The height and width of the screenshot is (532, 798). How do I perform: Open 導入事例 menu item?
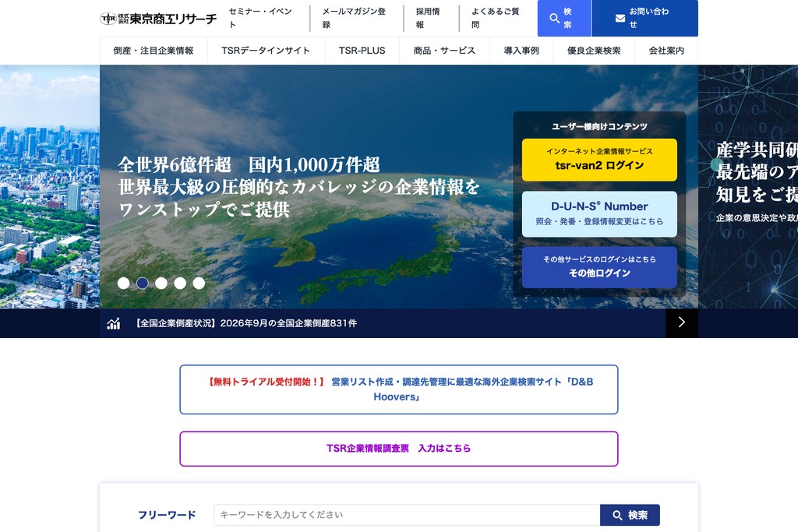[521, 51]
